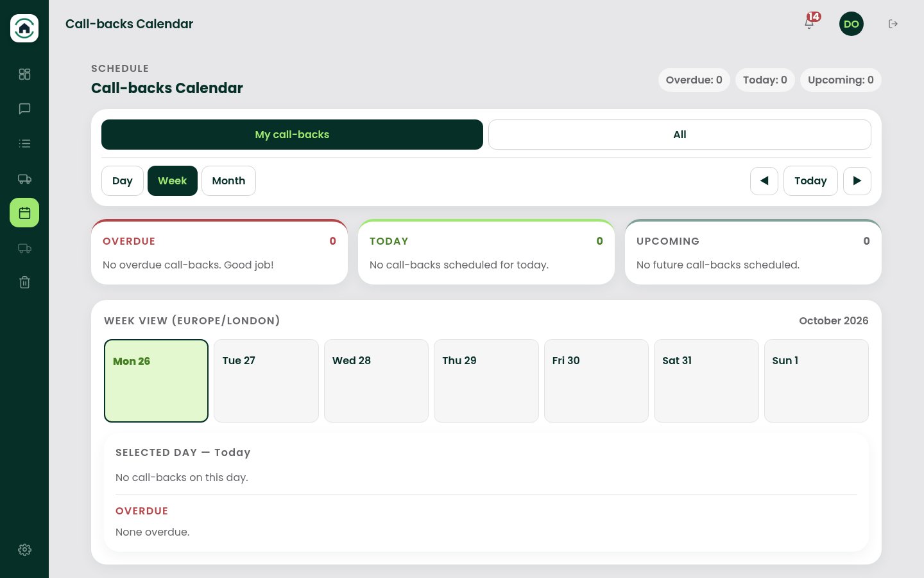
Task: Open notifications bell with 14 badge
Action: pos(810,24)
